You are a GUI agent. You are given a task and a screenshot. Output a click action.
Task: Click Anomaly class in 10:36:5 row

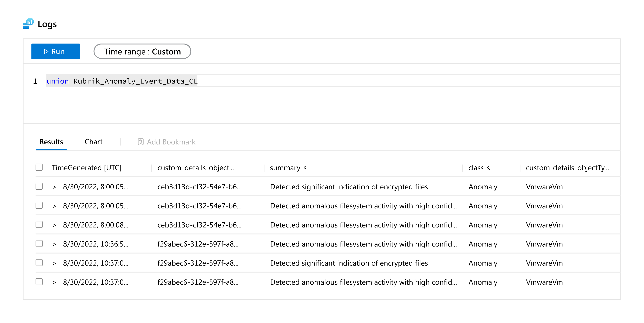click(483, 244)
